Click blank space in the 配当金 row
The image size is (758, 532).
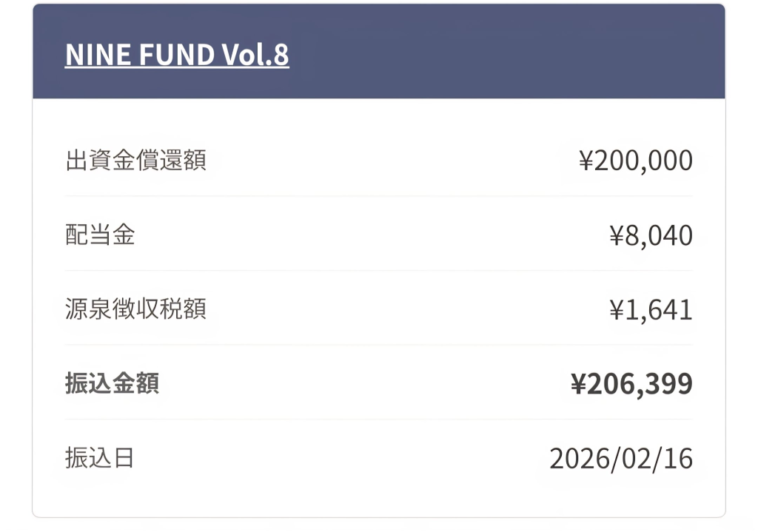pos(370,235)
